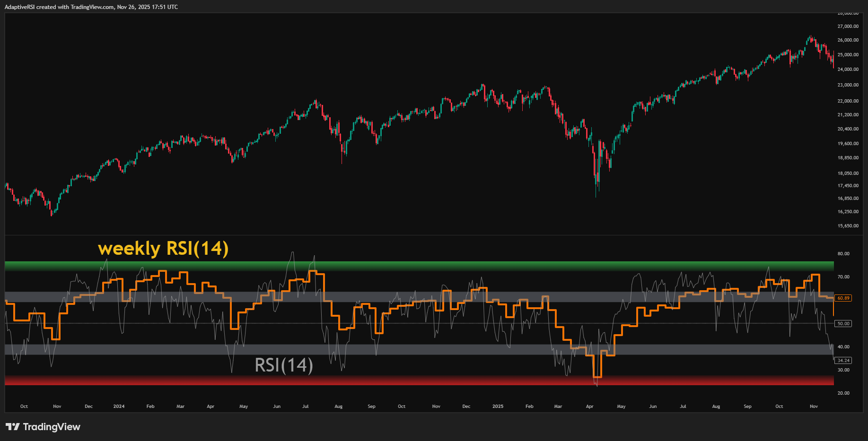Viewport: 868px width, 441px height.
Task: Click the 24,000.00 price axis label
Action: click(x=848, y=69)
